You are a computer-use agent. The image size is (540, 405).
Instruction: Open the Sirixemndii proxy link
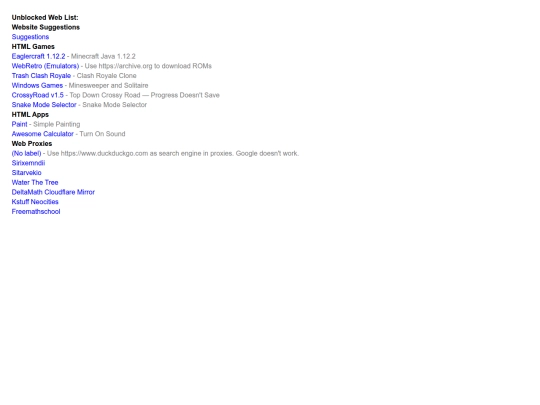pos(28,163)
